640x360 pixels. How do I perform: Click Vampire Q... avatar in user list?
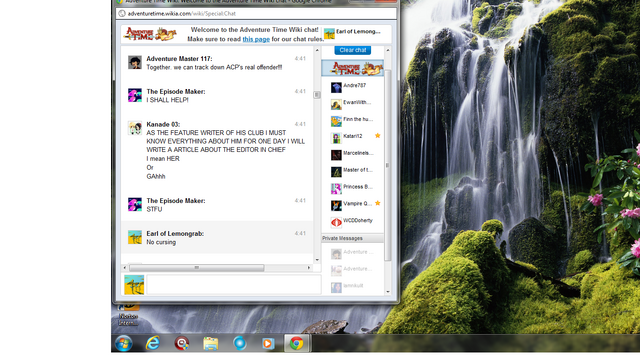336,205
